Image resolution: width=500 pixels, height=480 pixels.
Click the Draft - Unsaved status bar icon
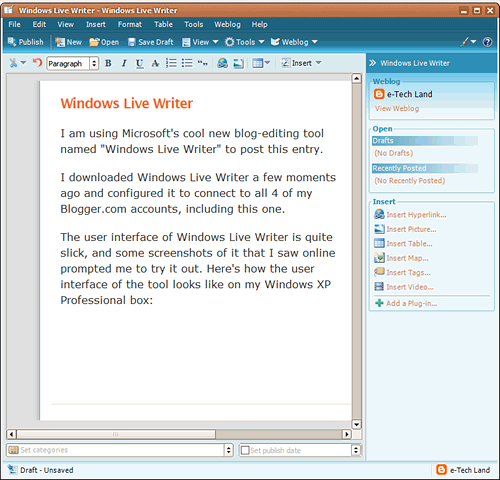click(x=13, y=470)
